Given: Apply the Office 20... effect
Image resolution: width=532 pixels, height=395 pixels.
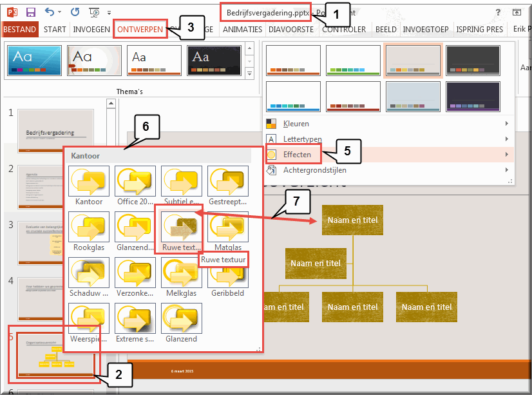Looking at the screenshot, I should 135,181.
